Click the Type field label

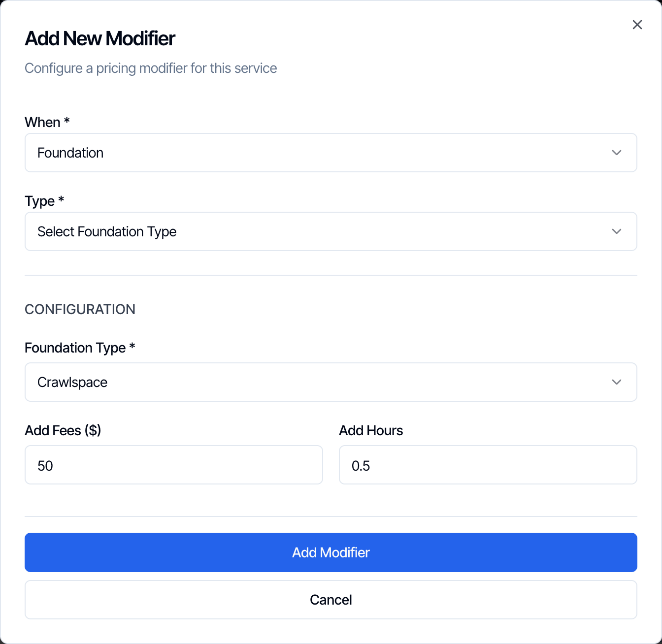point(44,201)
